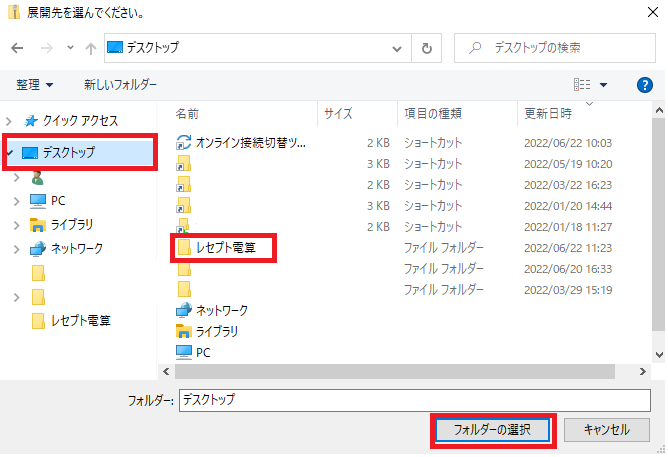Image resolution: width=668 pixels, height=457 pixels.
Task: Select the user person icon in tree
Action: pyautogui.click(x=37, y=177)
